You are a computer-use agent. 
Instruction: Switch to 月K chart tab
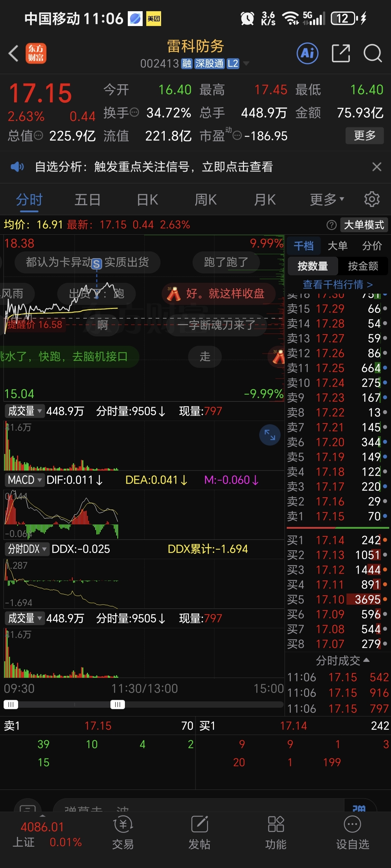[x=265, y=200]
